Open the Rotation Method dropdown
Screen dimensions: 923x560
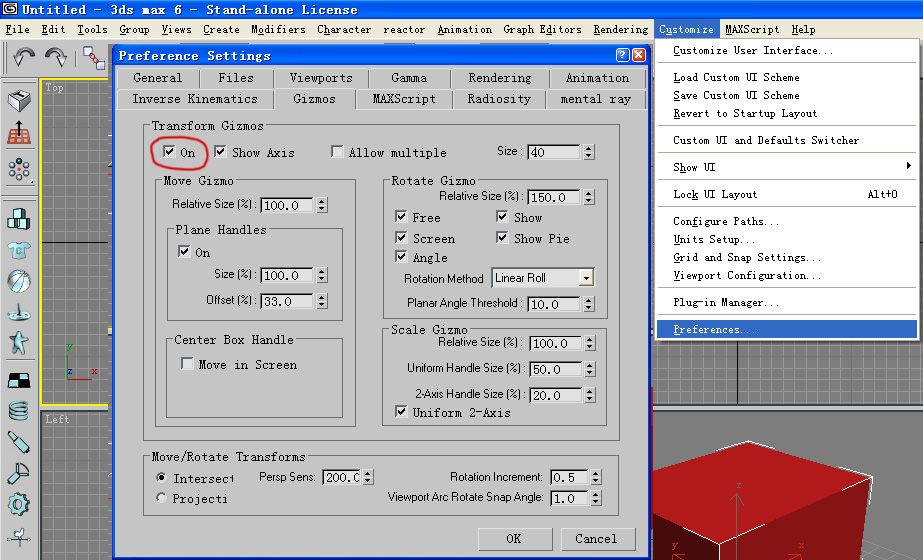(586, 278)
